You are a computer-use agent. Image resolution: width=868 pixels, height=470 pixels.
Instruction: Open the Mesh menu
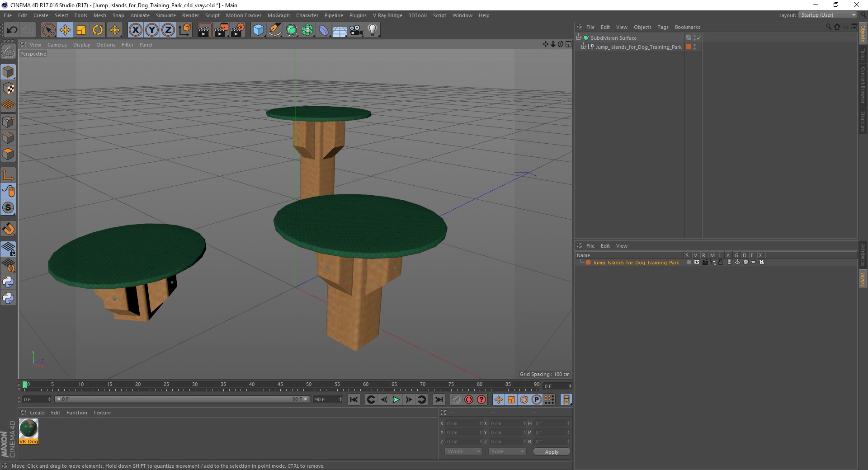(x=99, y=15)
